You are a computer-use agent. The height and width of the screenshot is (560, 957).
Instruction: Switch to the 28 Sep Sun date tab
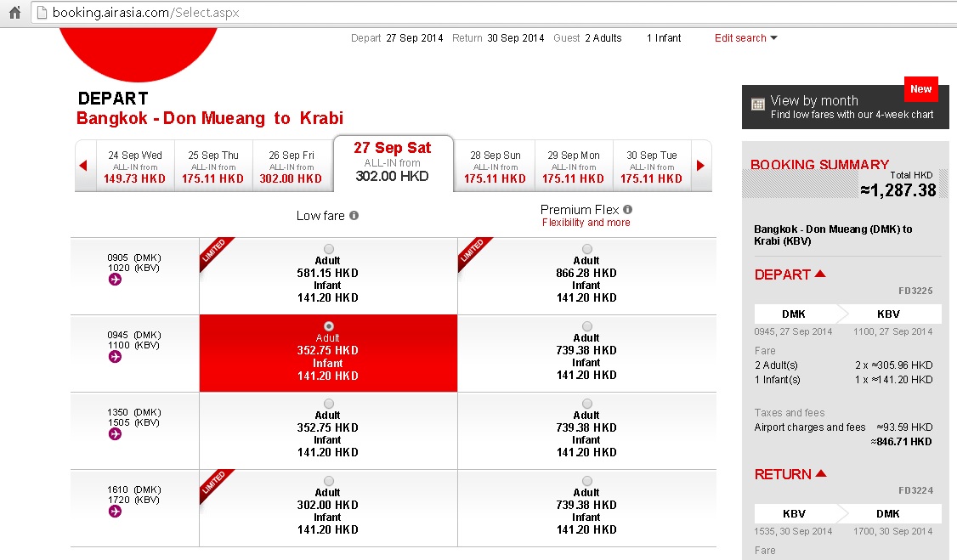(x=495, y=167)
